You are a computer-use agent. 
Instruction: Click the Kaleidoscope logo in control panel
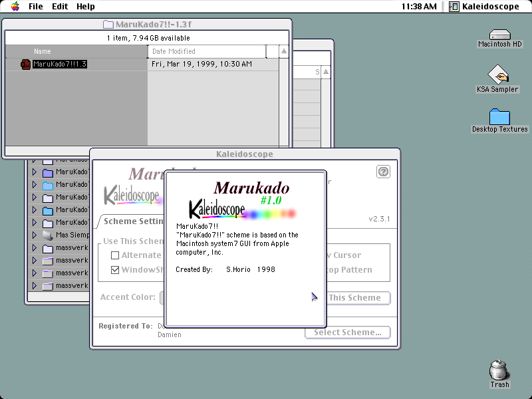pyautogui.click(x=132, y=195)
